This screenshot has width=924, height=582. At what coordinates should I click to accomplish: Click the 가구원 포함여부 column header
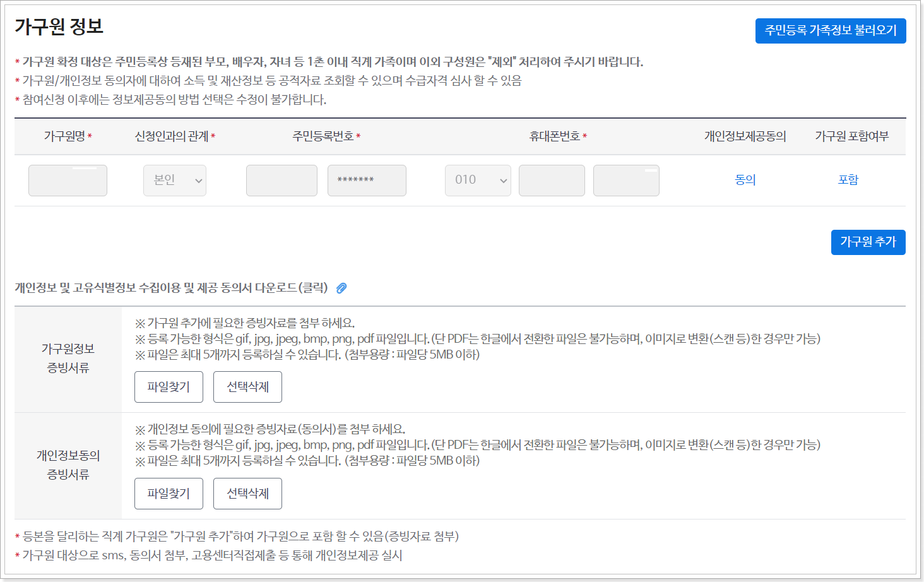851,136
